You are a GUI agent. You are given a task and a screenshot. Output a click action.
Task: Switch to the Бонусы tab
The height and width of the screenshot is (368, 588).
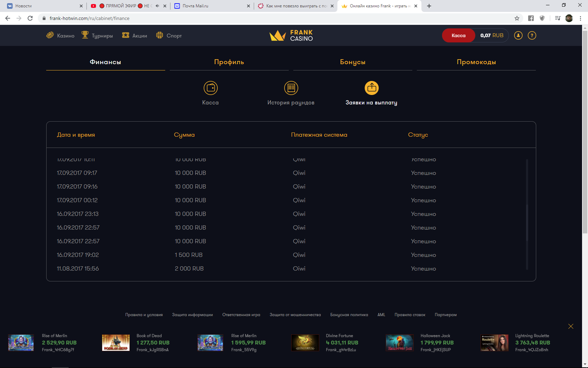tap(352, 62)
